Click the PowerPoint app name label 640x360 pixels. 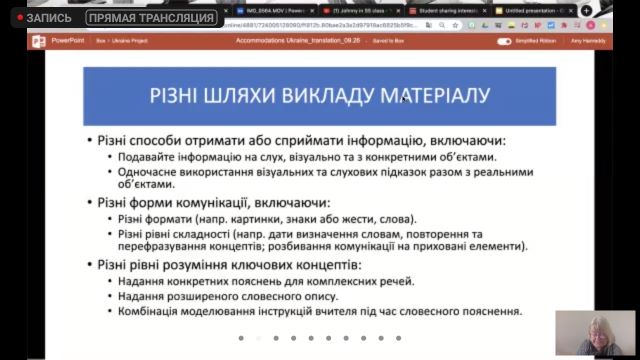coord(68,41)
